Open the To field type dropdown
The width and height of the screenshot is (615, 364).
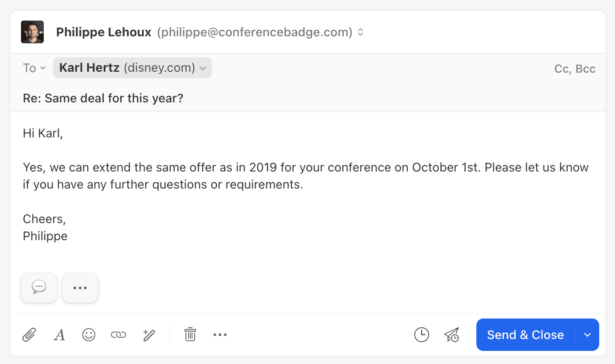[35, 68]
